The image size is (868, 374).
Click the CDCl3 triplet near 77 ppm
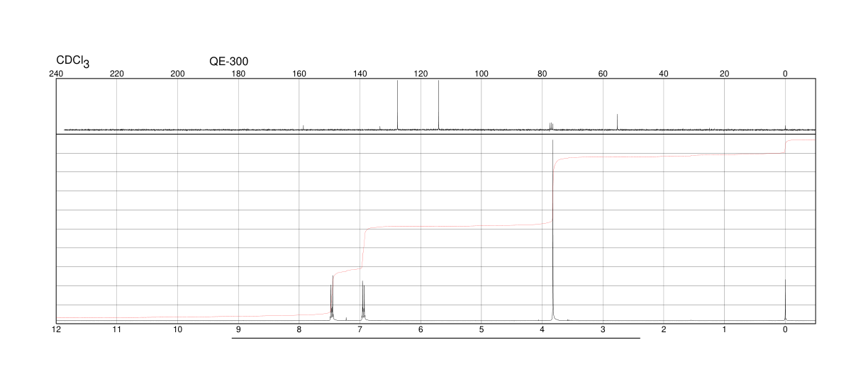pyautogui.click(x=551, y=126)
